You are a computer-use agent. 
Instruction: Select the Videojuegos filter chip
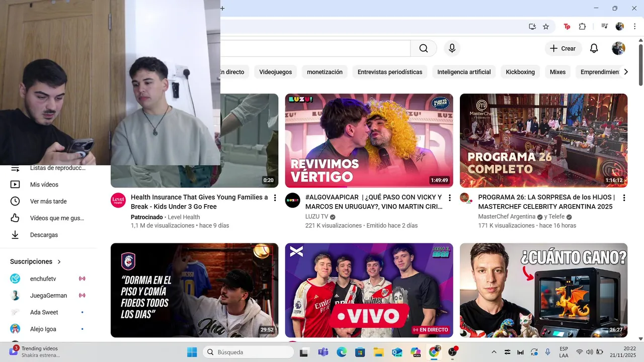(x=275, y=72)
